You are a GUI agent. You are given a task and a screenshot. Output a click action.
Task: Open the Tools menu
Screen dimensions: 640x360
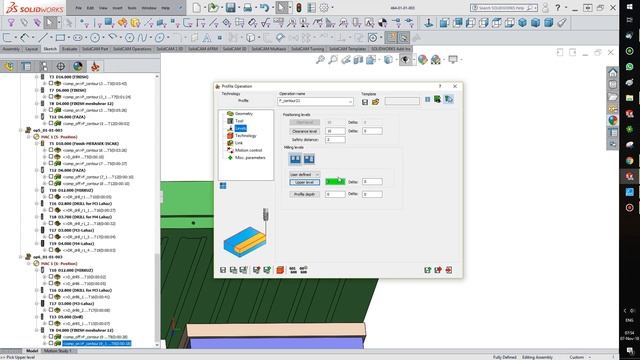point(132,8)
